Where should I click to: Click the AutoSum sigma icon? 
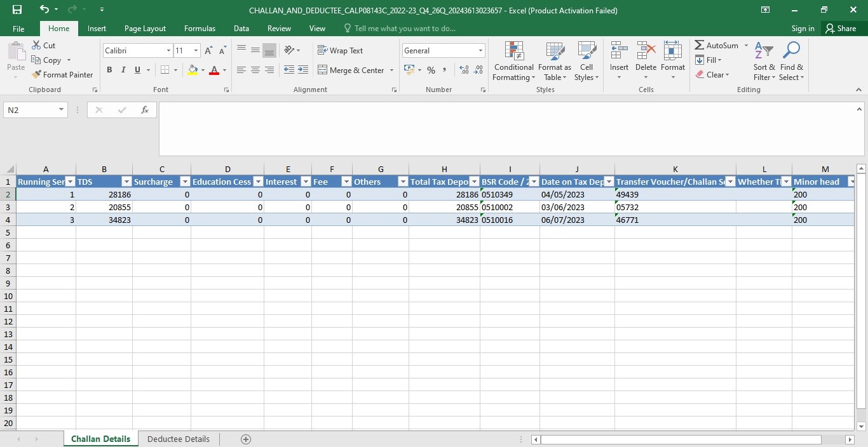coord(699,45)
